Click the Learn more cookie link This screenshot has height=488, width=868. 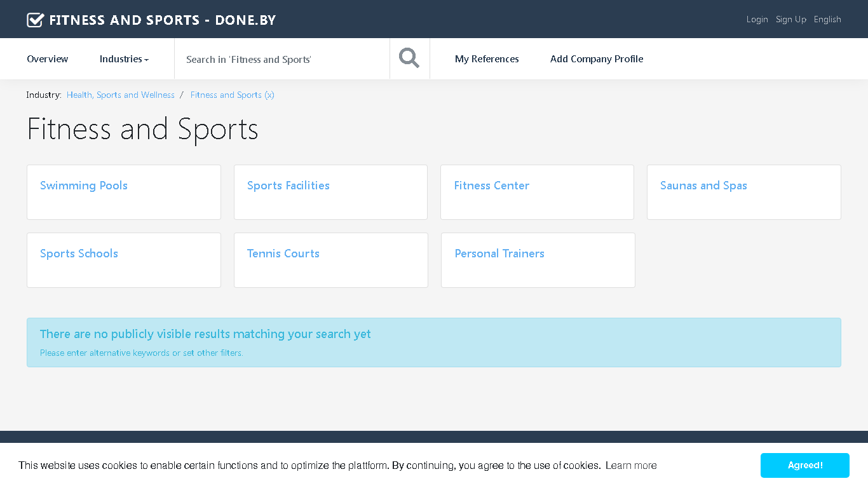tap(631, 466)
